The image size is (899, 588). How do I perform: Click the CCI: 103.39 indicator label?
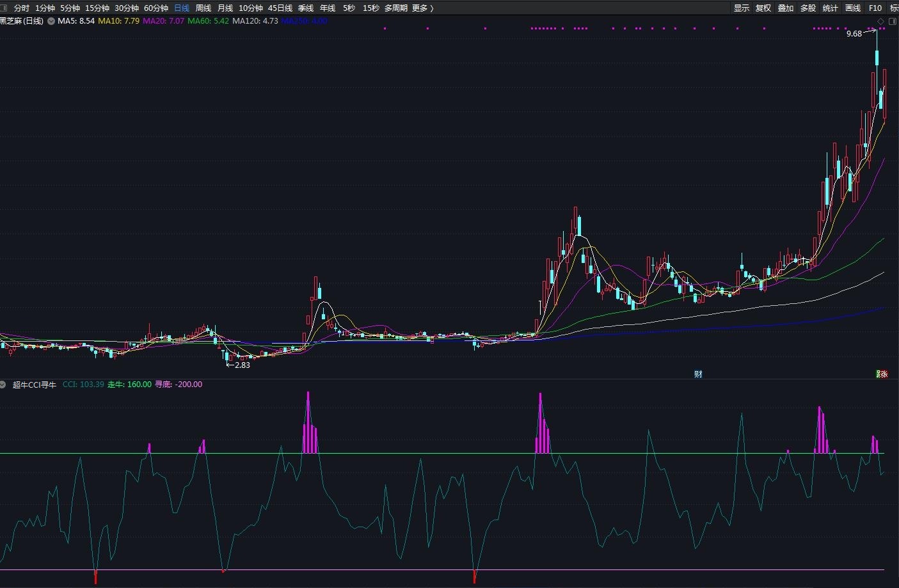point(83,385)
